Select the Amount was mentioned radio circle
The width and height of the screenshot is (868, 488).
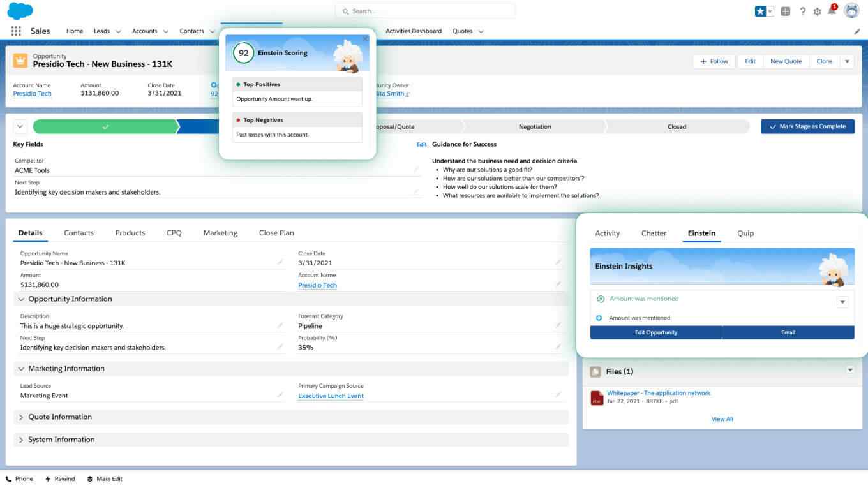(x=599, y=318)
